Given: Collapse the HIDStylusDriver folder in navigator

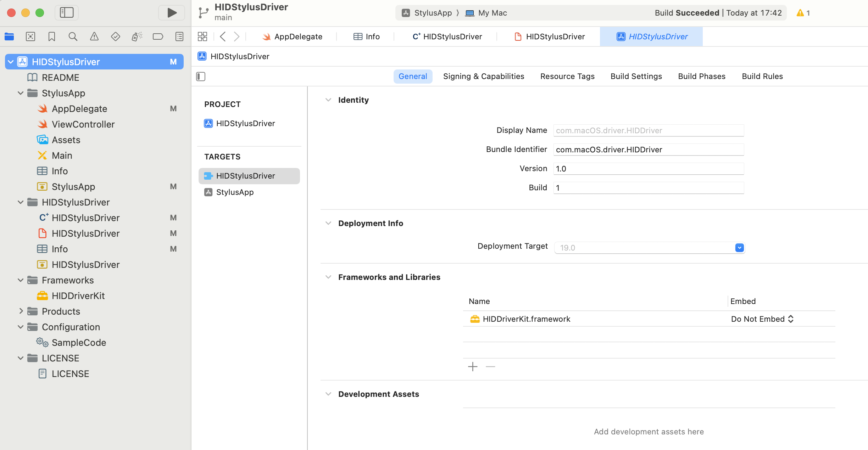Looking at the screenshot, I should [x=21, y=202].
